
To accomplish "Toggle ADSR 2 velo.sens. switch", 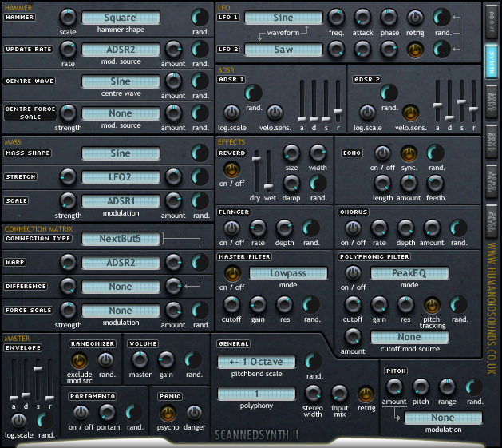I will point(410,113).
